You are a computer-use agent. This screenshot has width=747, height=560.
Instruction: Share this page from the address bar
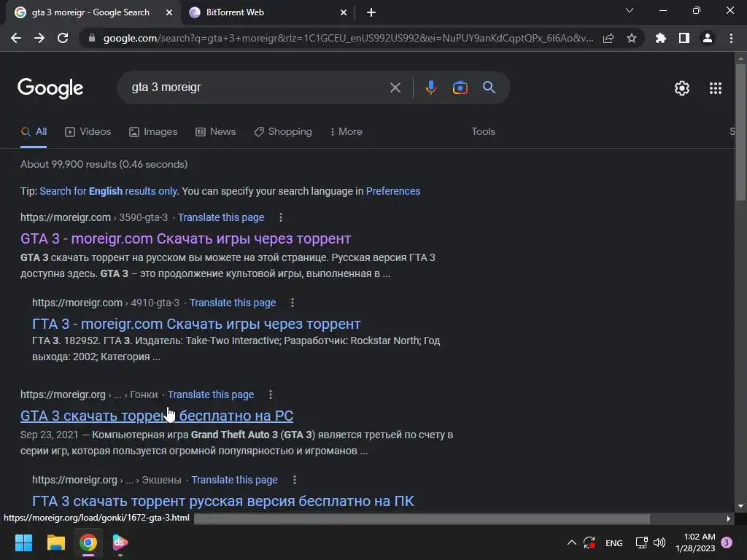point(608,38)
